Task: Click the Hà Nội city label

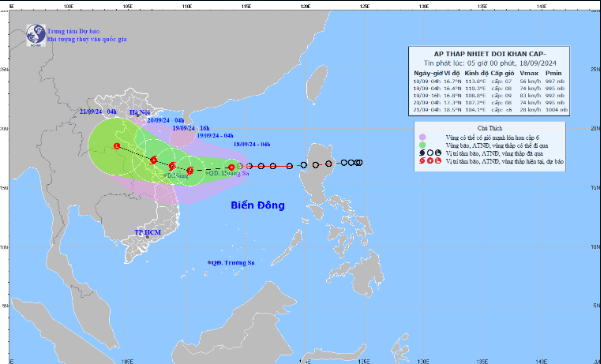Action: coord(140,112)
